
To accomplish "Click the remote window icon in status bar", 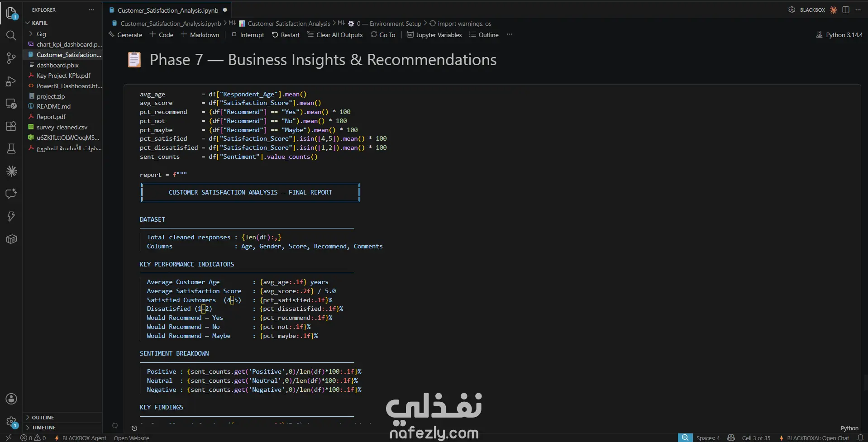I will click(x=9, y=437).
